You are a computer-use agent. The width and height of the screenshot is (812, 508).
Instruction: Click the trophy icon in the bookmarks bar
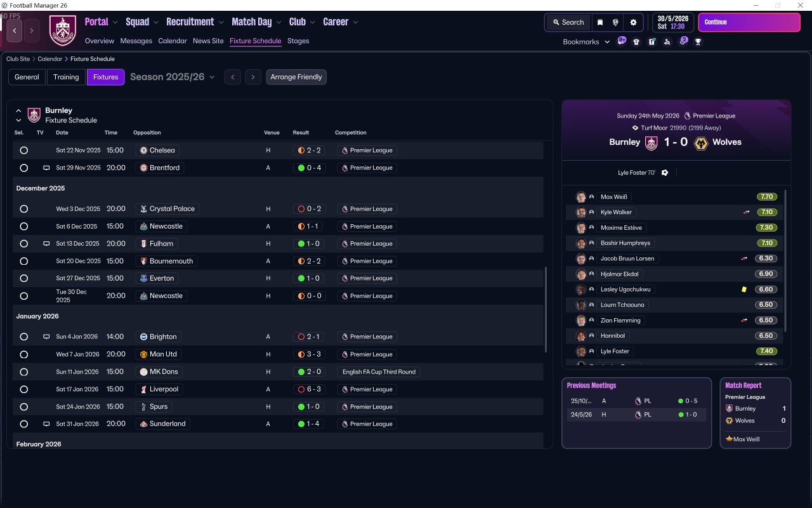698,42
